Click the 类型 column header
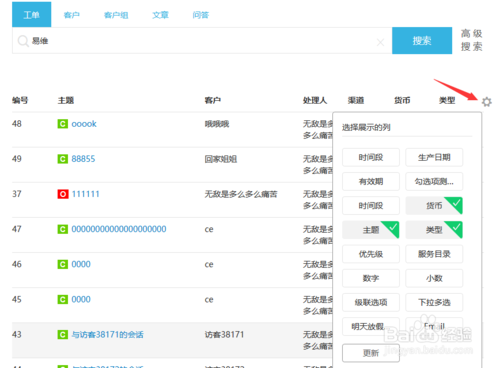This screenshot has width=500, height=368. pos(447,100)
